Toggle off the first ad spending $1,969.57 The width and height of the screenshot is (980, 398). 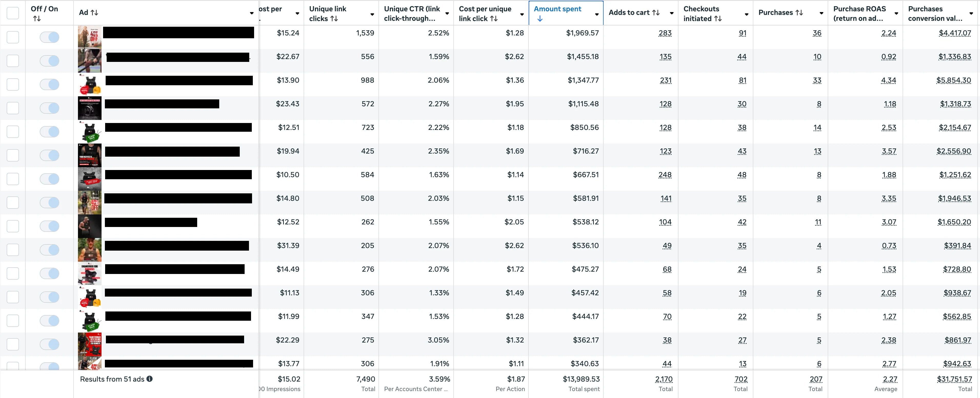(49, 37)
